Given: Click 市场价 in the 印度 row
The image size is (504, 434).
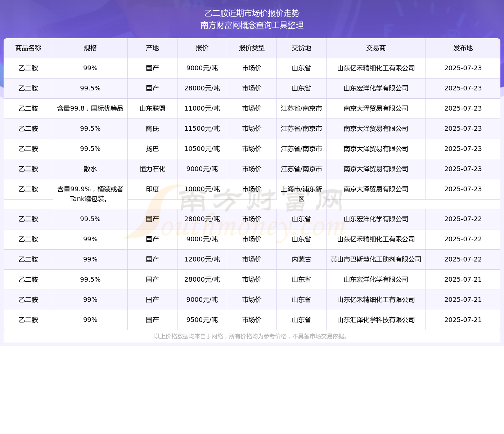Looking at the screenshot, I should (x=252, y=189).
